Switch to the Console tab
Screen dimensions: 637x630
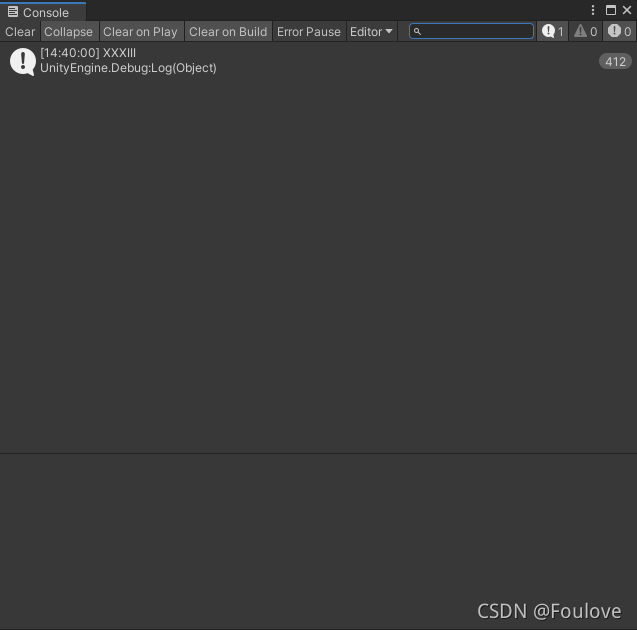tap(43, 12)
